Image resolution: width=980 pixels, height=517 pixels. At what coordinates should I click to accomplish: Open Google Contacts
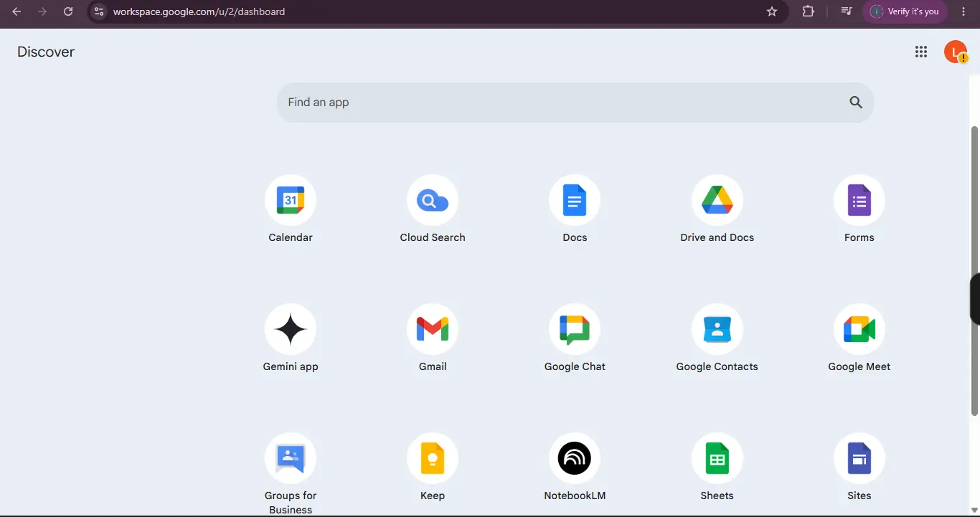[717, 329]
